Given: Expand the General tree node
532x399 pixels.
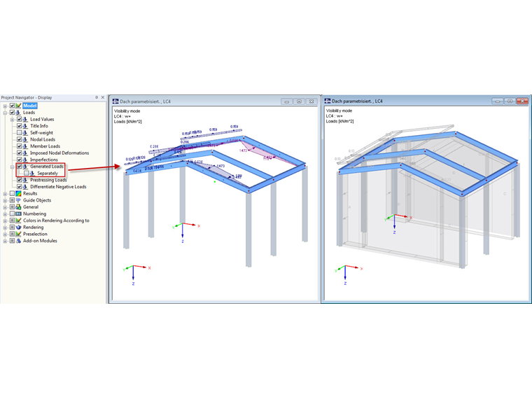Looking at the screenshot, I should [x=5, y=207].
